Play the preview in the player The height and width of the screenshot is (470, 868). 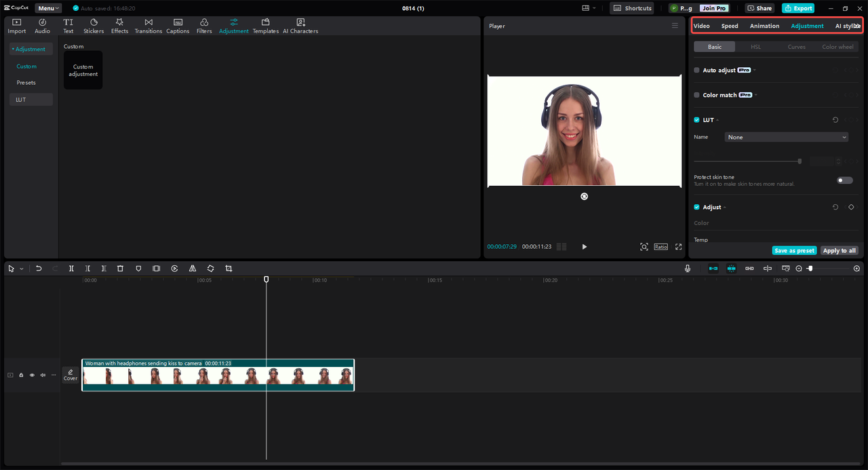[x=585, y=247]
